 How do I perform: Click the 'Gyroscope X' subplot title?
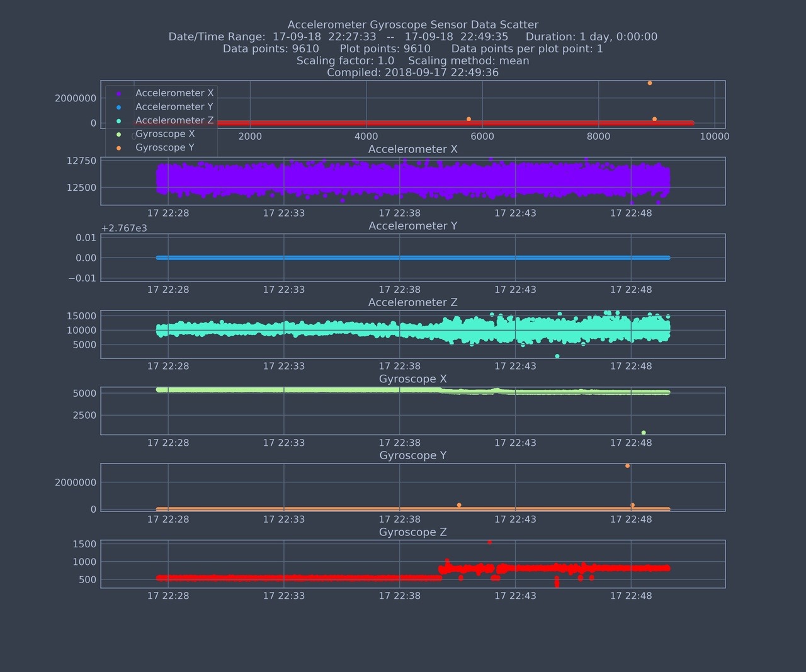tap(413, 379)
